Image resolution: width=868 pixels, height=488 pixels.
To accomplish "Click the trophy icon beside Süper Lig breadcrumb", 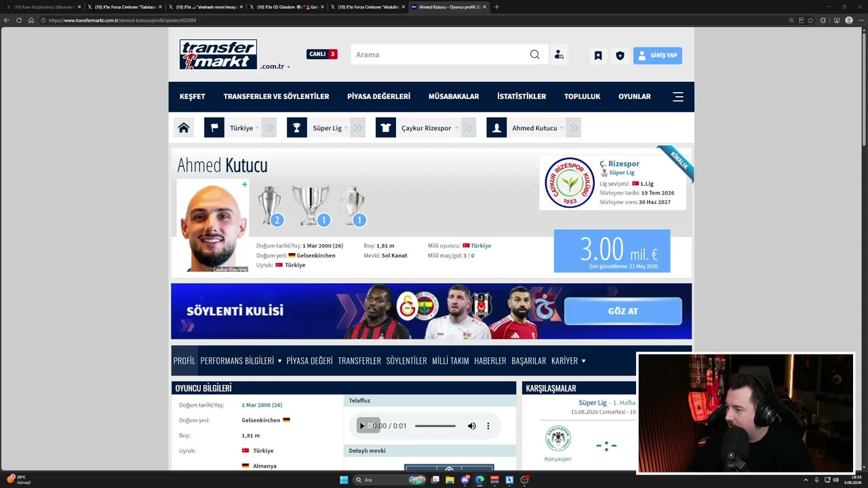I will pyautogui.click(x=297, y=127).
